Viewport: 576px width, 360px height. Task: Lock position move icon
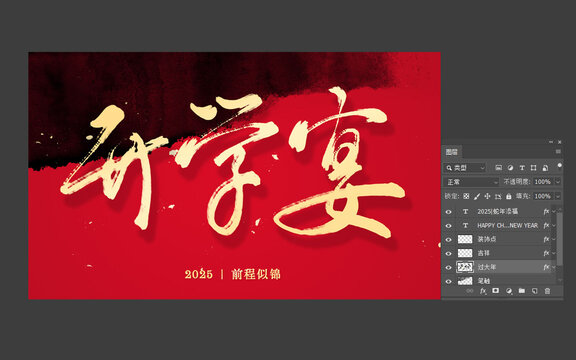487,196
